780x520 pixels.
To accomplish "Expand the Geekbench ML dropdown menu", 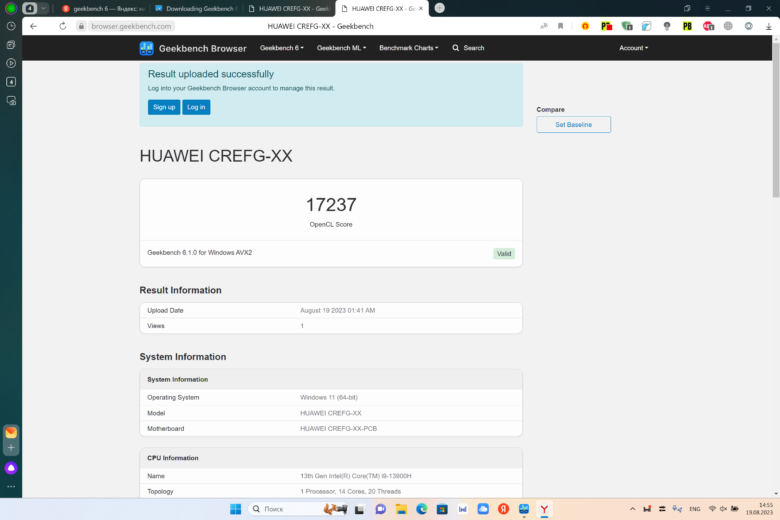I will 341,48.
